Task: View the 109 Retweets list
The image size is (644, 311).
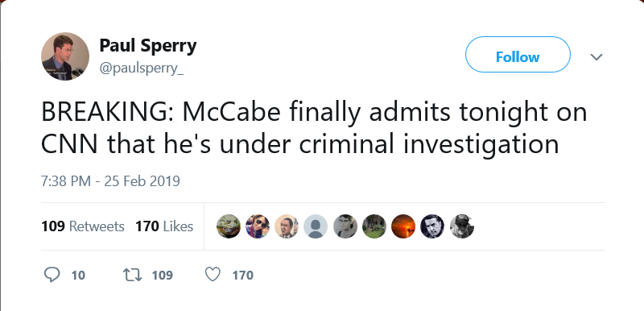Action: pyautogui.click(x=83, y=226)
